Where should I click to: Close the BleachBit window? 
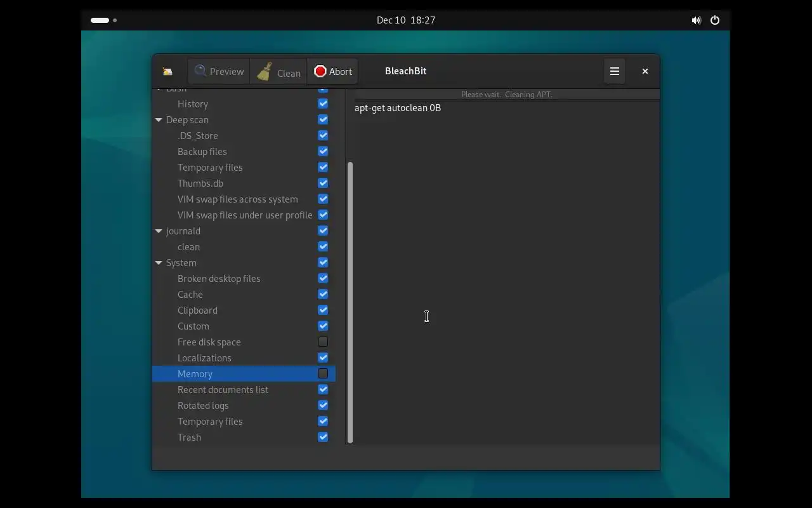coord(645,71)
